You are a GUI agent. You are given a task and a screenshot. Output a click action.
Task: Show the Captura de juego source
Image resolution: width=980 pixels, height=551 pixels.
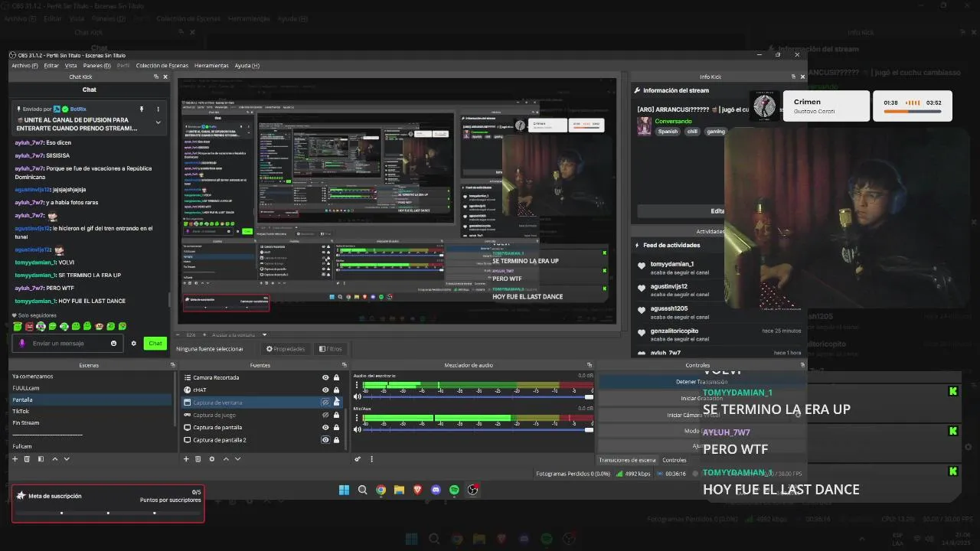(325, 415)
